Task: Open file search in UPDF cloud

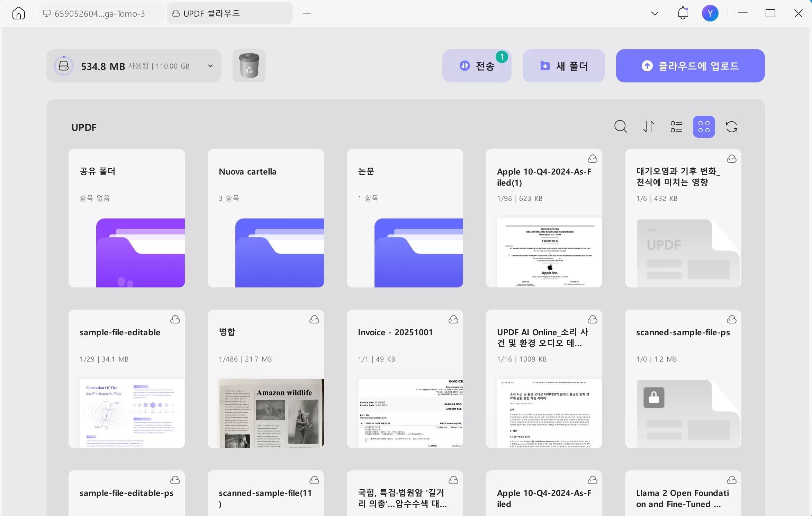Action: [x=620, y=126]
